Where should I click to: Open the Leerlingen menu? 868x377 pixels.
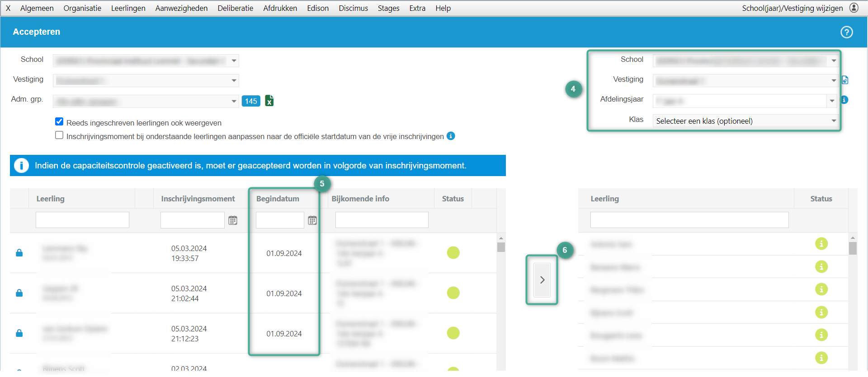pyautogui.click(x=128, y=8)
